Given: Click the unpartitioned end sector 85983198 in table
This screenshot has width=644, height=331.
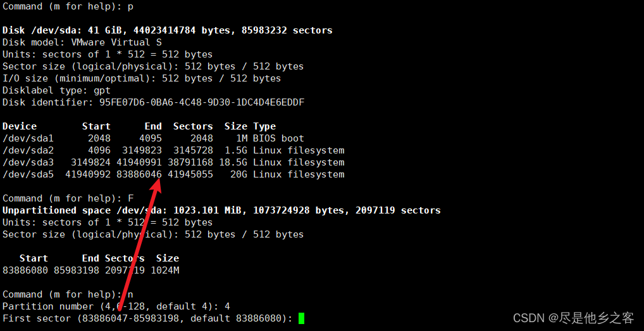Looking at the screenshot, I should click(x=77, y=270).
